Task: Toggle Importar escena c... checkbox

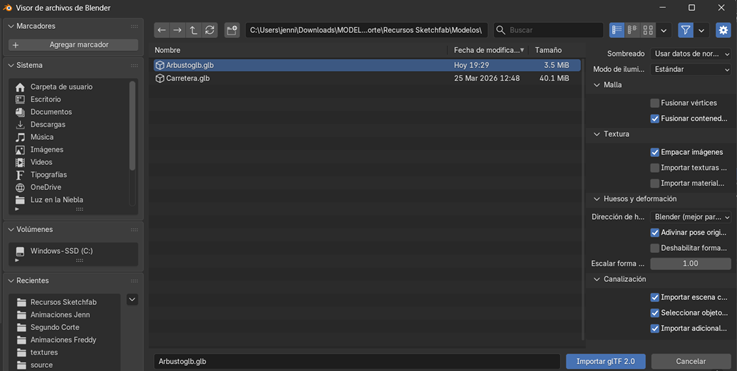Action: pyautogui.click(x=655, y=298)
